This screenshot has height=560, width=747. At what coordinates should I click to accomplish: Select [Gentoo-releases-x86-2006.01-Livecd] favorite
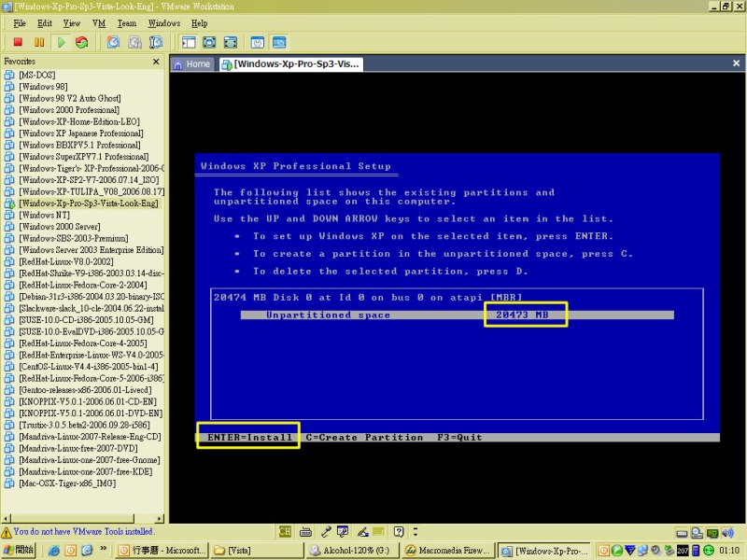point(85,390)
